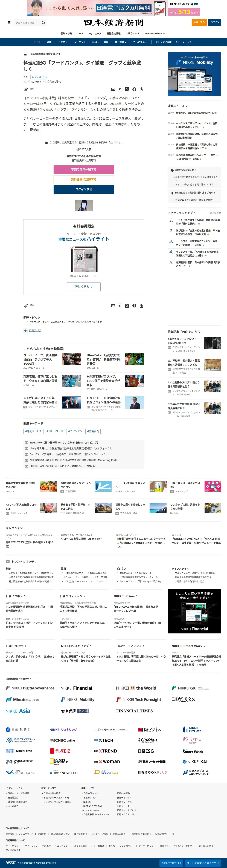227x868 pixels.
Task: Share to Facebook icon above 関連トピック
Action: pyautogui.click(x=134, y=306)
